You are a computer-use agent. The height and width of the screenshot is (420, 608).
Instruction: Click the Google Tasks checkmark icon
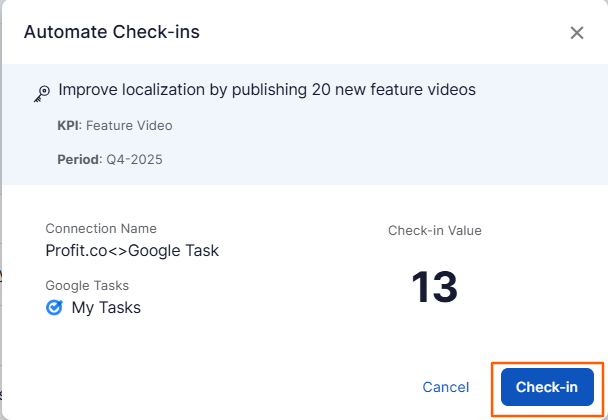click(x=54, y=308)
